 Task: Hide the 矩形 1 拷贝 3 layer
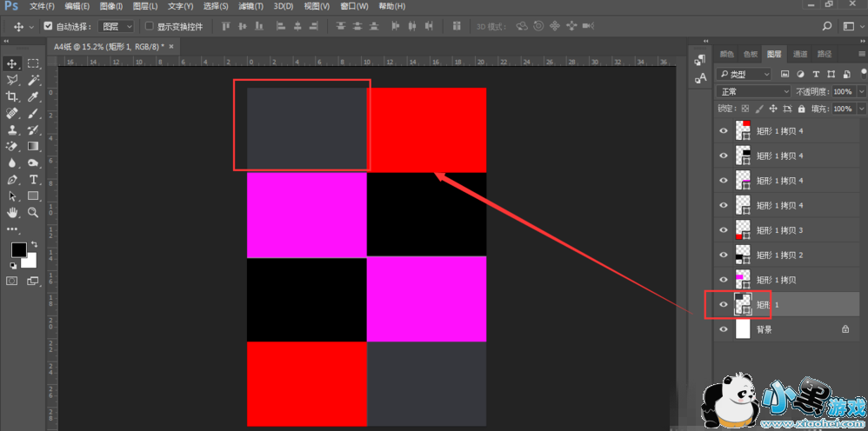pos(723,230)
